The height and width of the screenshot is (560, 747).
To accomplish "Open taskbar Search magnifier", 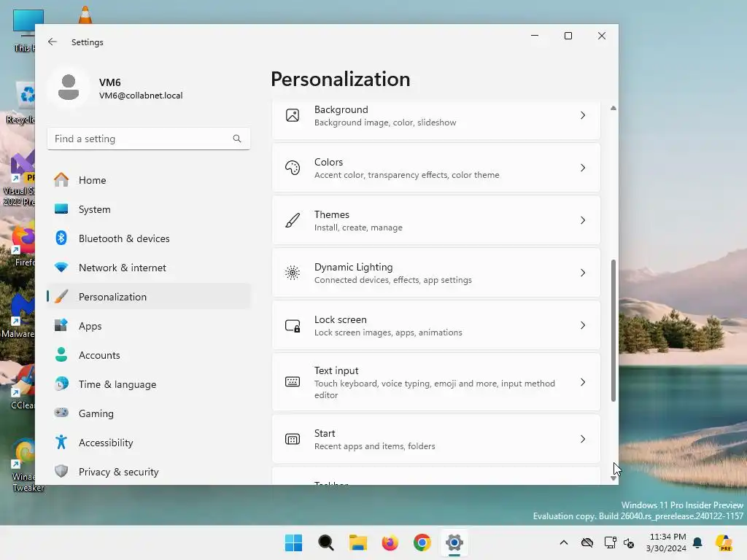I will [326, 542].
